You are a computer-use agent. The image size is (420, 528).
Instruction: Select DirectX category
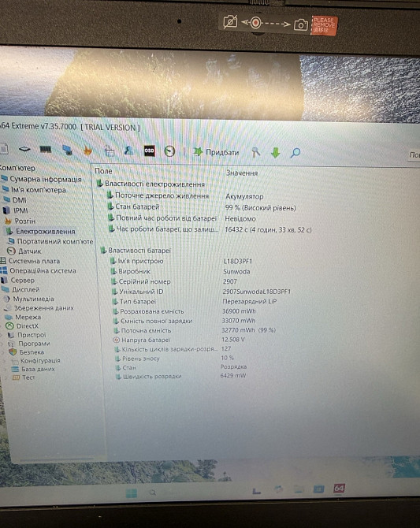23,326
